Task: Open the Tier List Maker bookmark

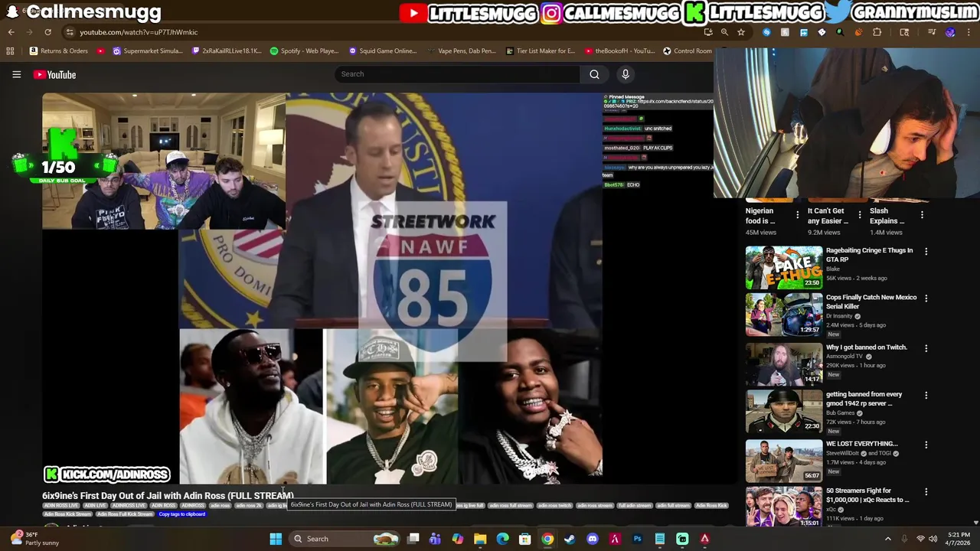Action: (x=540, y=51)
